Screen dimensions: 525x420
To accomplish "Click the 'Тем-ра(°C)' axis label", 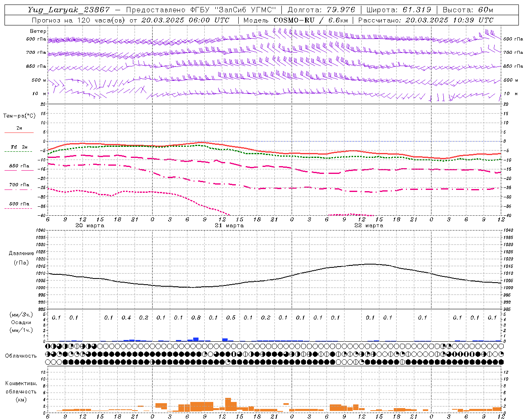I will [19, 116].
